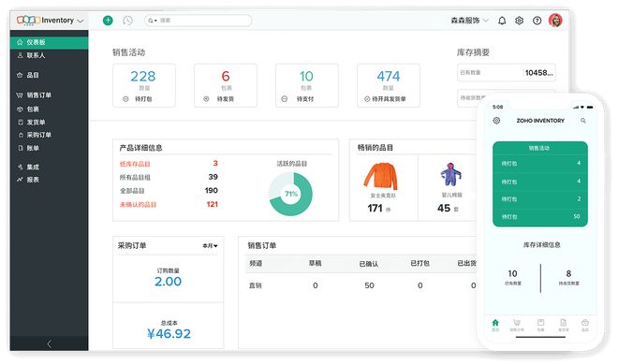Click the notification bell icon
Screen dimensions: 618x364
pos(502,21)
